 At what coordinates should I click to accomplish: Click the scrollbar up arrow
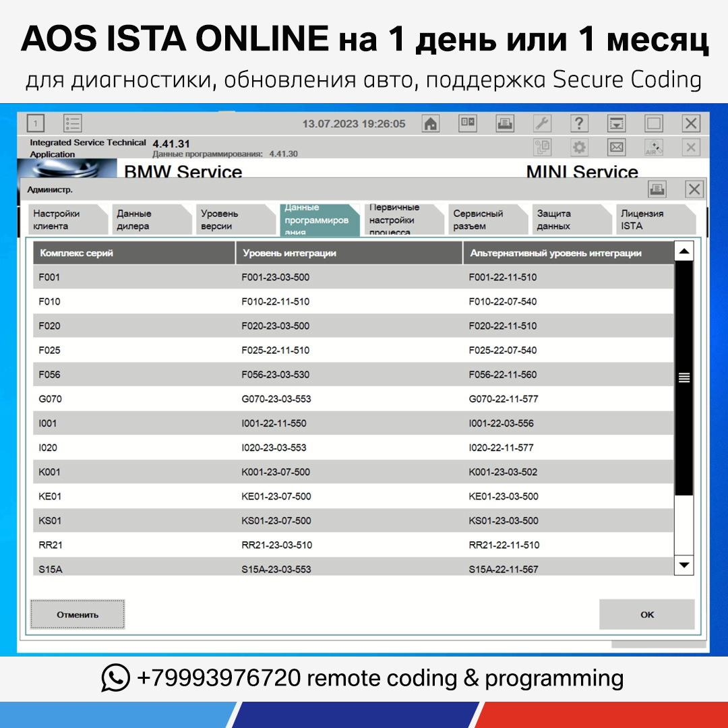pyautogui.click(x=684, y=251)
